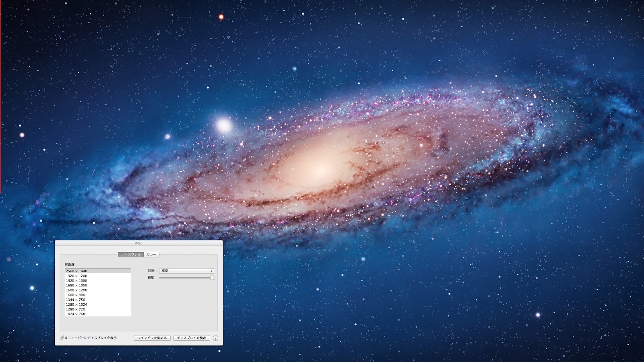Select the 1600 × 1200 resolution
The image size is (644, 362).
(98, 290)
